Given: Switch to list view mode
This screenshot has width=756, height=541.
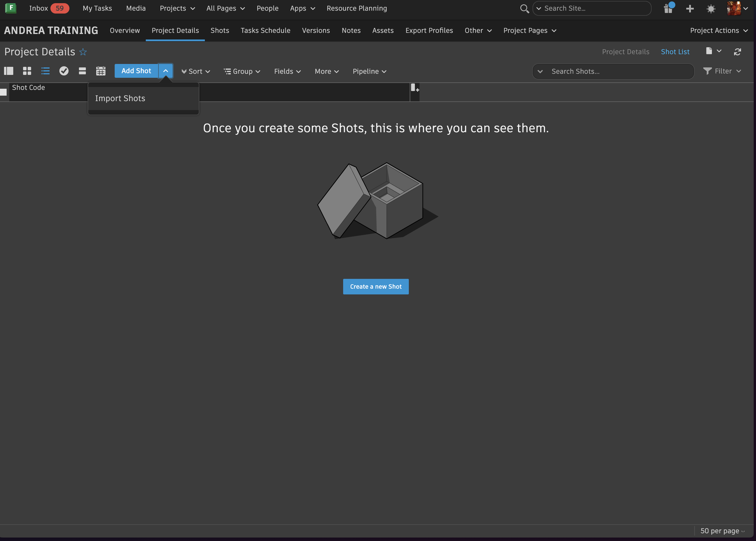Looking at the screenshot, I should click(x=45, y=71).
